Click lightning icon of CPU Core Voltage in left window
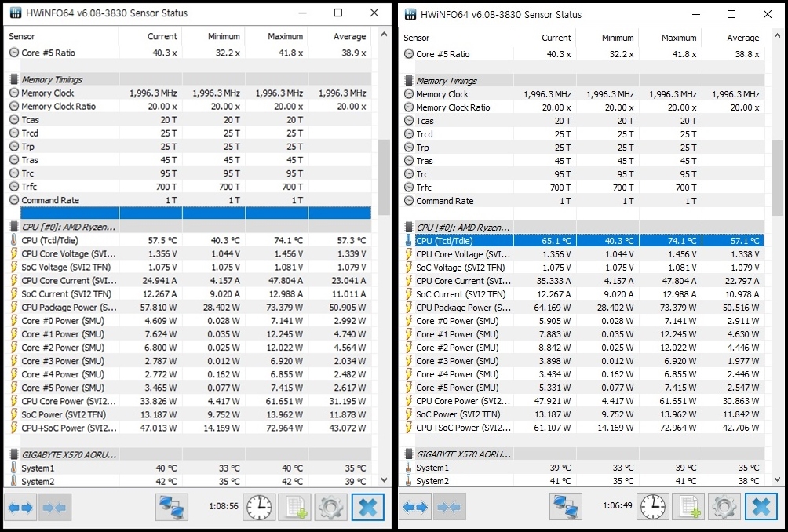 coord(14,253)
